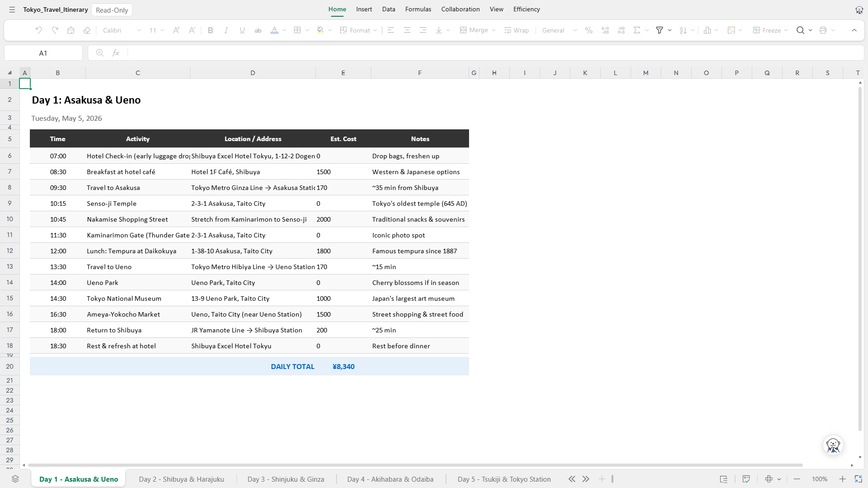Image resolution: width=868 pixels, height=488 pixels.
Task: Open font color dropdown arrow
Action: click(284, 30)
